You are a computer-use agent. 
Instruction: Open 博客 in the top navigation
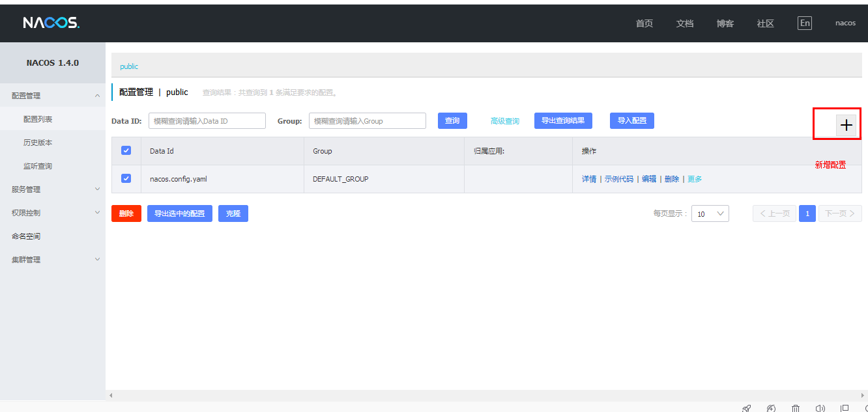coord(725,23)
